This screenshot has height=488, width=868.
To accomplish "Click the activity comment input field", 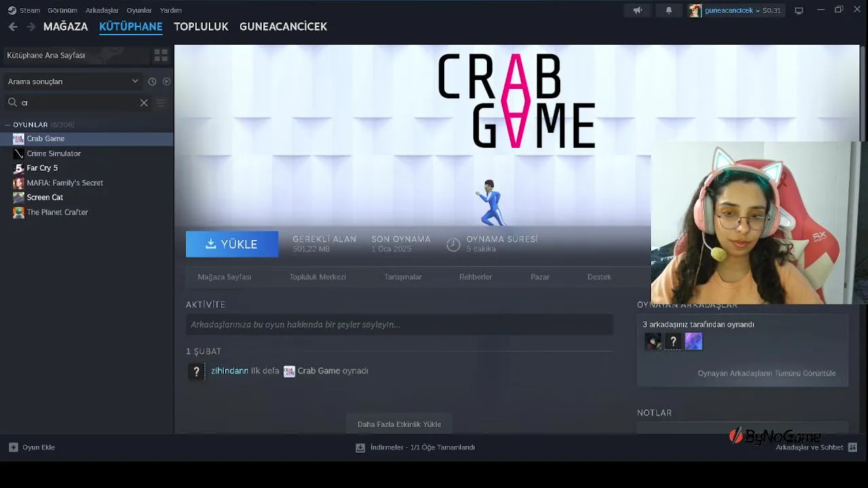I will (x=399, y=325).
